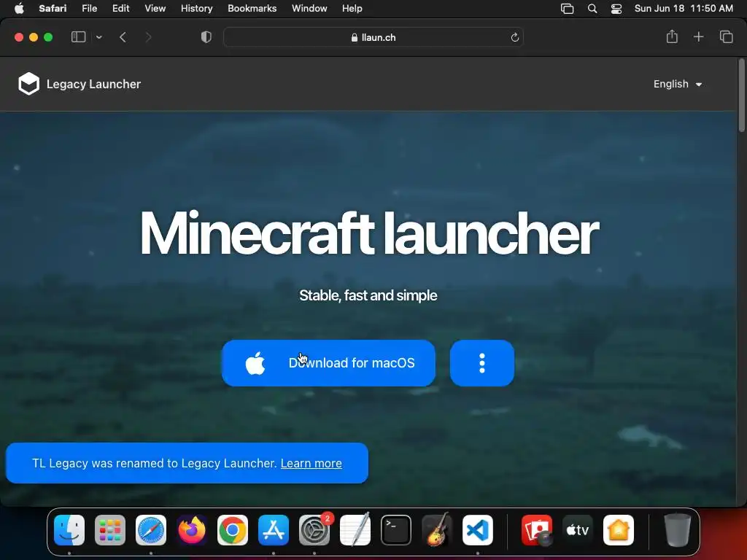Viewport: 747px width, 560px height.
Task: Go back with the back arrow
Action: 123,37
